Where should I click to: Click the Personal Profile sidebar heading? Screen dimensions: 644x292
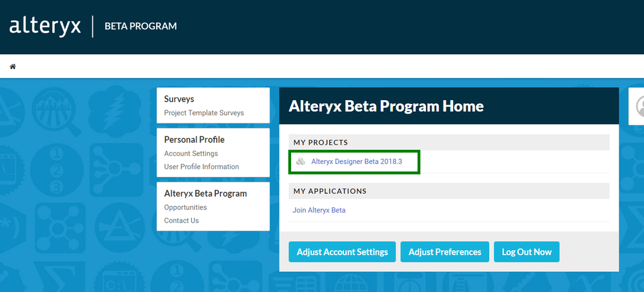194,140
